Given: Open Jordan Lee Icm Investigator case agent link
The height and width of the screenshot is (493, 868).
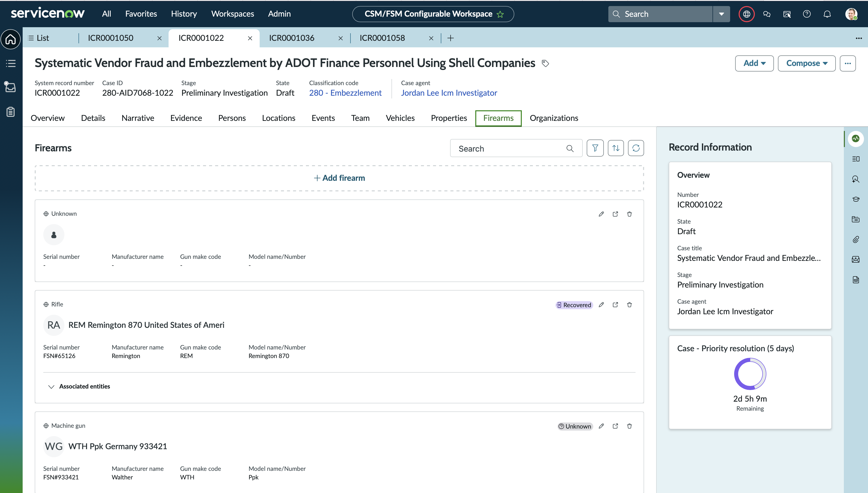Looking at the screenshot, I should pos(449,93).
